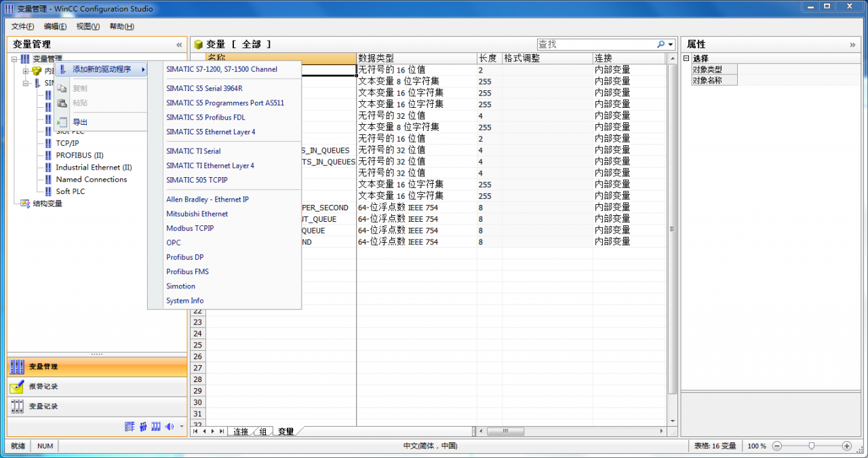This screenshot has height=458, width=868.
Task: Click the Soft PLC channel unit icon
Action: [x=48, y=191]
